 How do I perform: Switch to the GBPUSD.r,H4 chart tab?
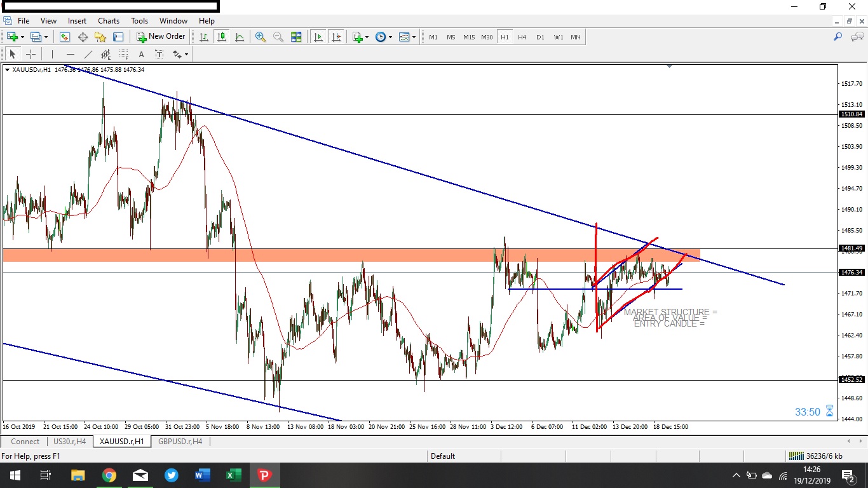pos(180,442)
